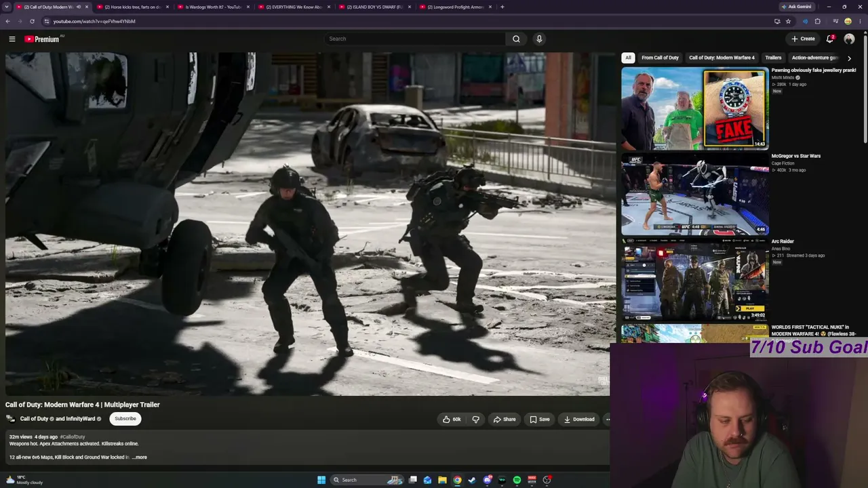The height and width of the screenshot is (488, 868).
Task: Open the weather widget on the taskbar
Action: click(x=24, y=480)
